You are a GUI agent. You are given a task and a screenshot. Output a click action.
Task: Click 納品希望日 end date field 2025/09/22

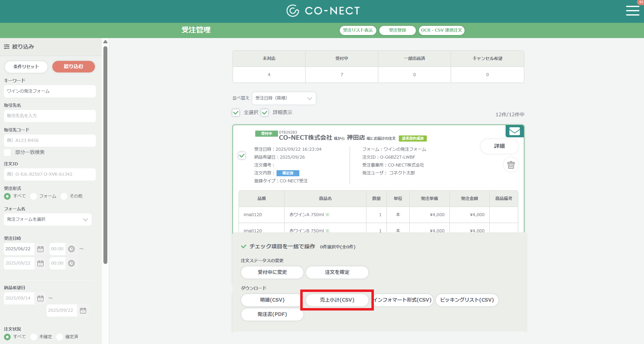click(61, 311)
